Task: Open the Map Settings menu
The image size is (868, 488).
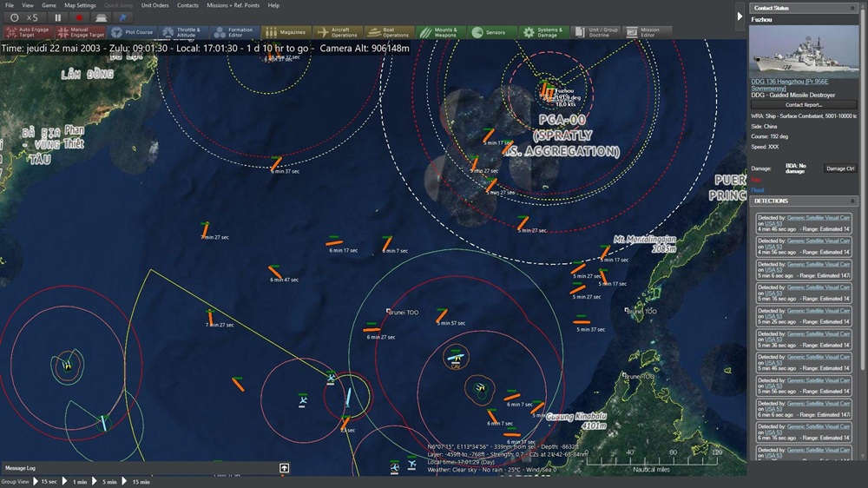Action: [80, 5]
